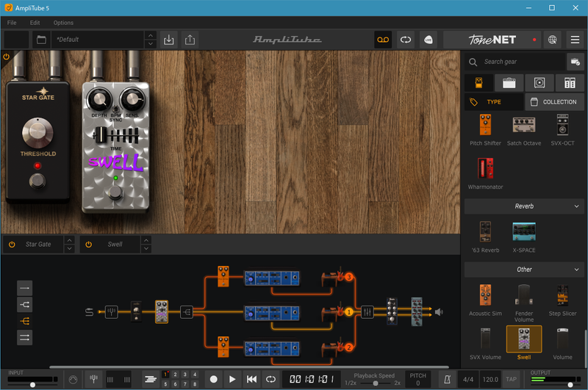Click the Search gear field
The image size is (588, 390).
pyautogui.click(x=514, y=62)
